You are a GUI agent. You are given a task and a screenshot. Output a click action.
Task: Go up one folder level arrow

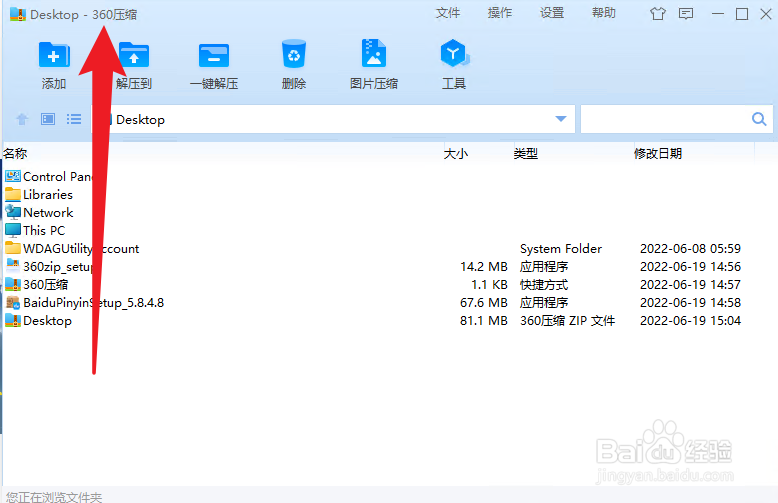click(22, 119)
